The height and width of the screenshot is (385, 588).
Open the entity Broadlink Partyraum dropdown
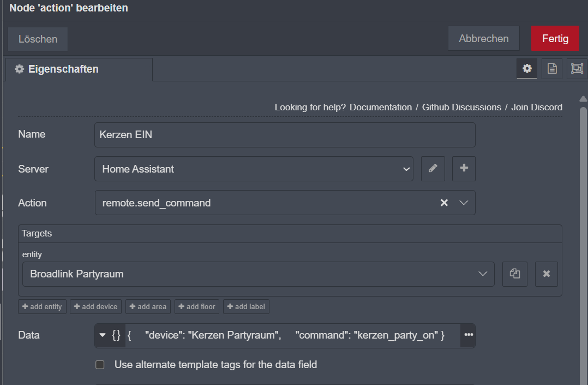pos(258,274)
